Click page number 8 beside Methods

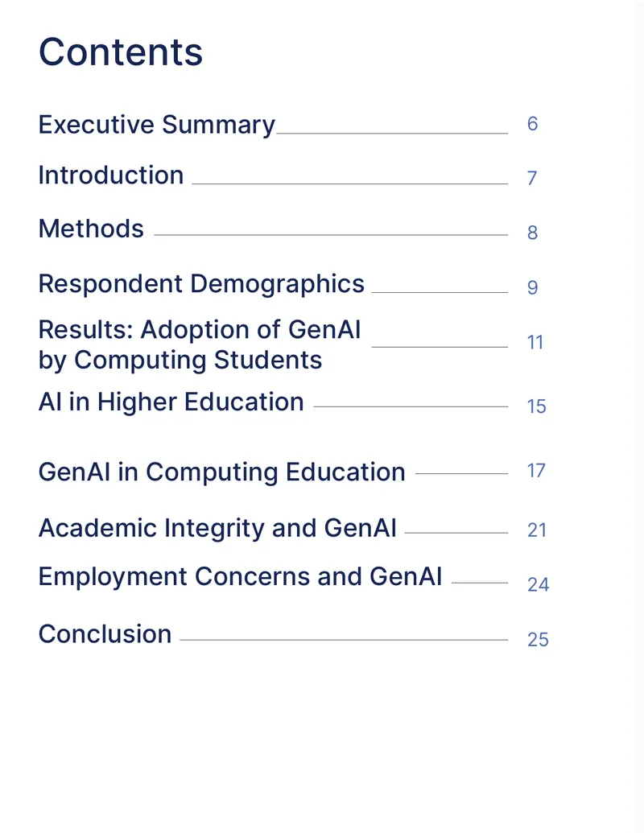(532, 233)
